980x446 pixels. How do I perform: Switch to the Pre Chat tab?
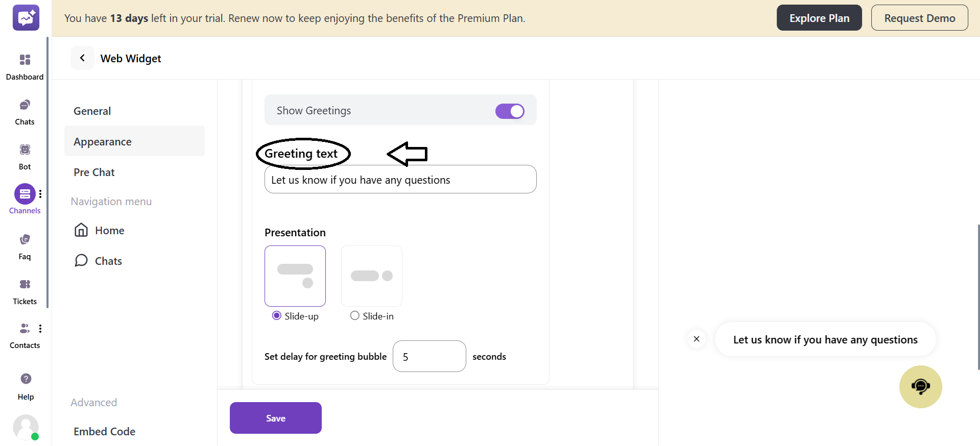(94, 172)
